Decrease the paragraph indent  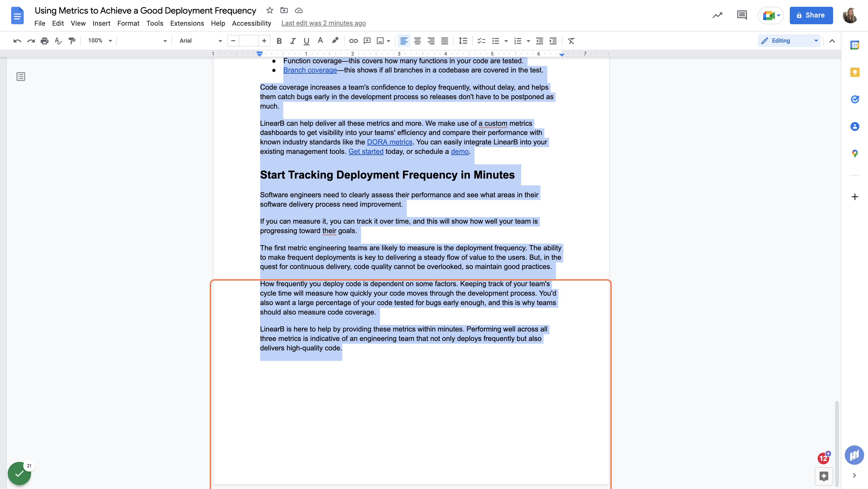(x=539, y=41)
